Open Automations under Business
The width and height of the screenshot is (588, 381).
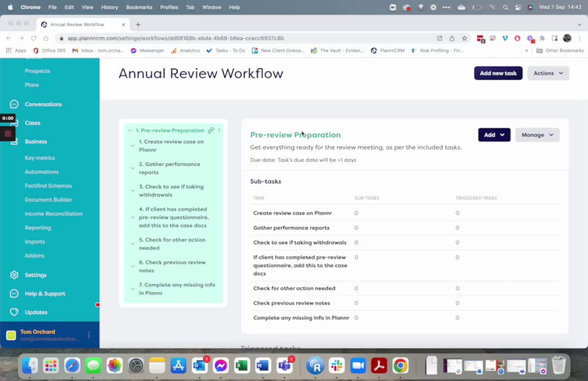[x=42, y=171]
